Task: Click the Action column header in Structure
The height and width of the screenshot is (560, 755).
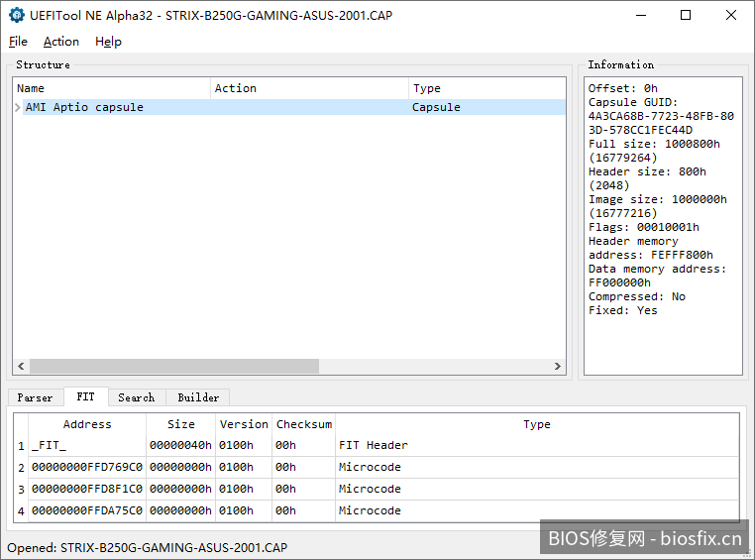Action: [309, 88]
